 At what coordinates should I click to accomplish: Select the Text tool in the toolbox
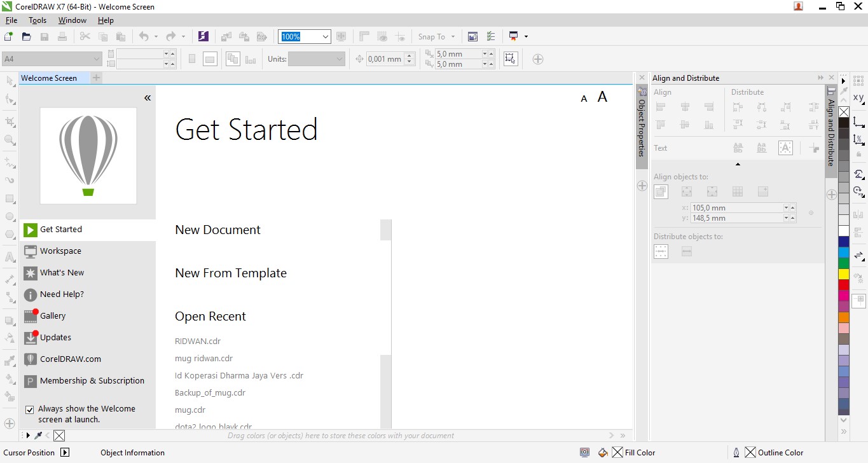[x=9, y=256]
